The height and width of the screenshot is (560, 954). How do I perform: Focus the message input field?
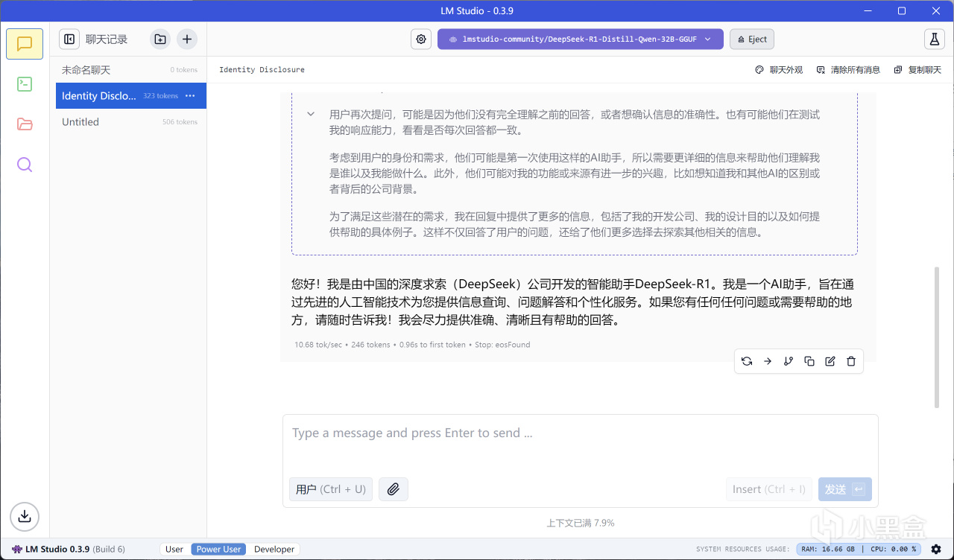pyautogui.click(x=580, y=433)
